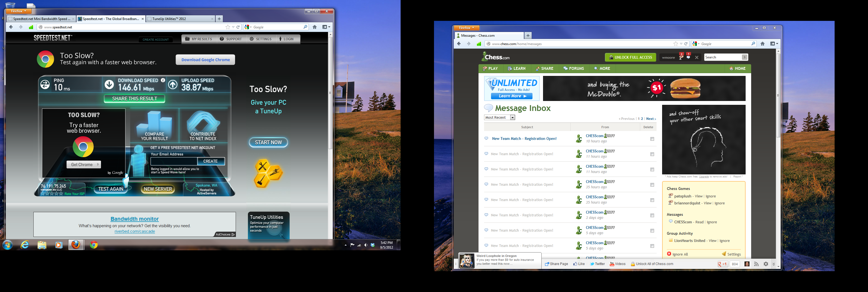
Task: Open the FORUMS menu on Chess.com
Action: (x=574, y=68)
